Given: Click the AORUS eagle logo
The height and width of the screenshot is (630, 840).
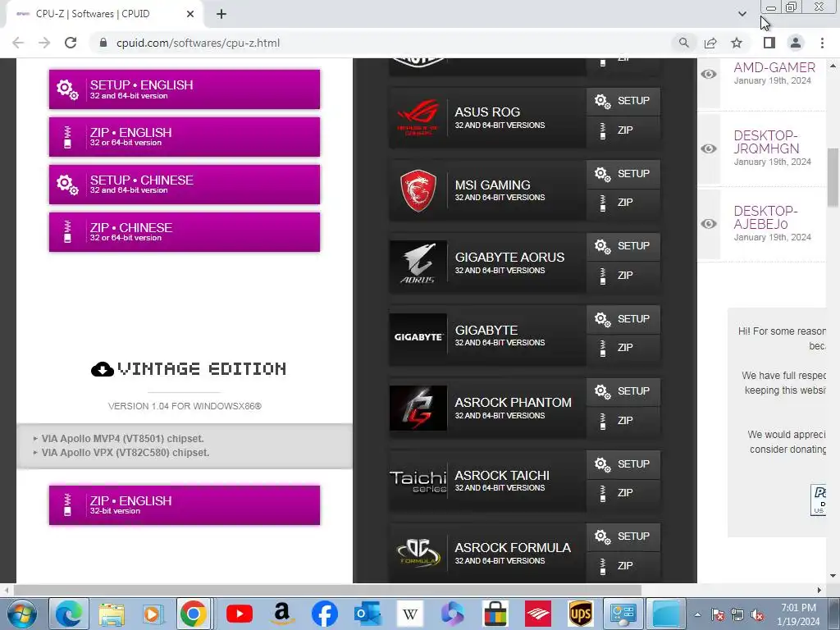Looking at the screenshot, I should pos(418,263).
